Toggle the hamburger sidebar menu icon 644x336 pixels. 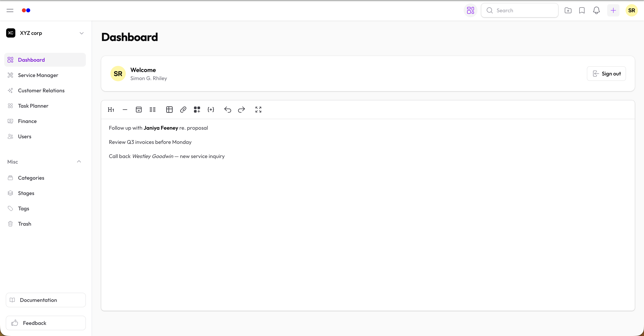click(10, 11)
